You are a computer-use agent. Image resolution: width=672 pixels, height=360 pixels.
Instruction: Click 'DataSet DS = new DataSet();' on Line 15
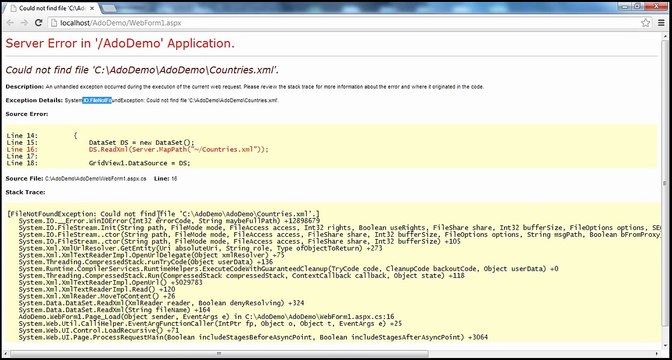click(141, 143)
